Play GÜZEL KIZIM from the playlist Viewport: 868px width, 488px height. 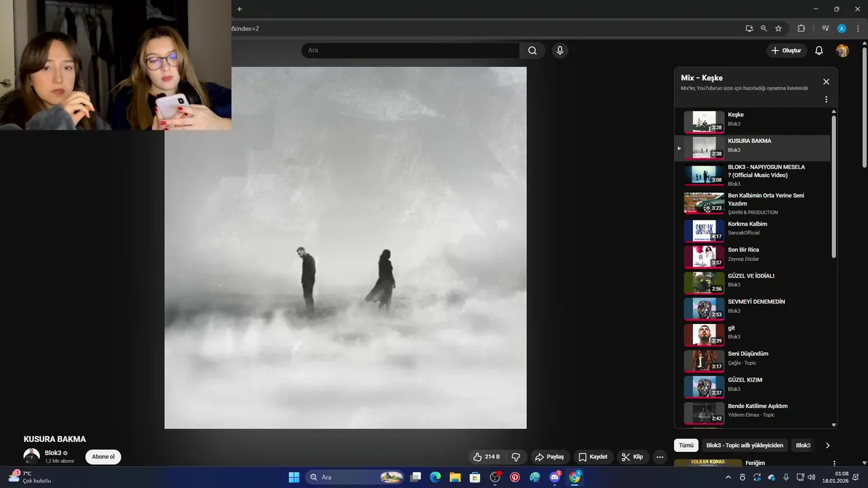coord(753,386)
